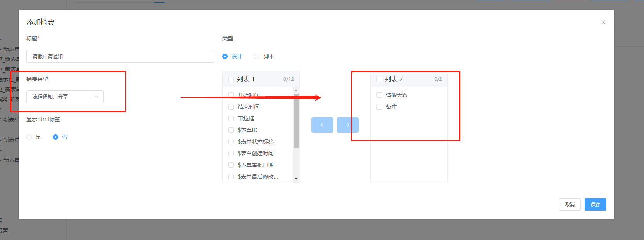Tick the $表单审批日期 checkbox
The height and width of the screenshot is (240, 644).
tap(231, 165)
